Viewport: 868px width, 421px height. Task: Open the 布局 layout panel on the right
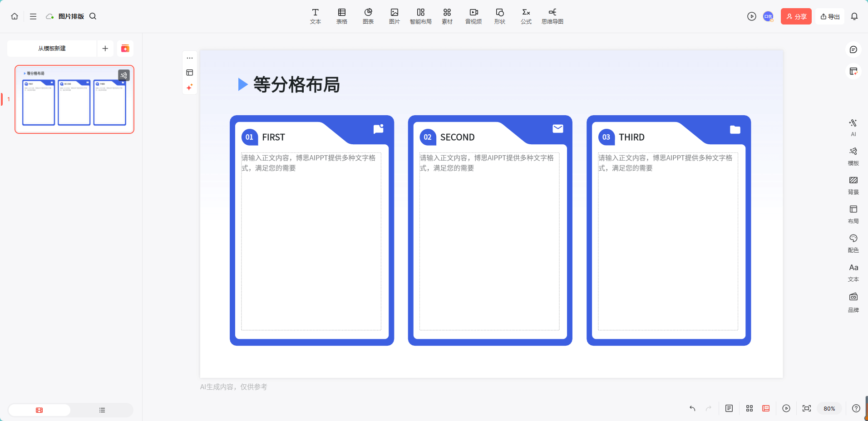[x=853, y=214]
